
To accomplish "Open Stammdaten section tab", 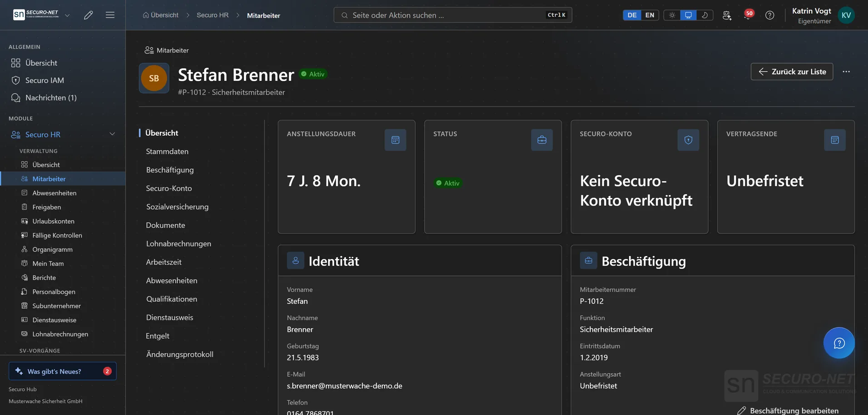I will coord(167,151).
